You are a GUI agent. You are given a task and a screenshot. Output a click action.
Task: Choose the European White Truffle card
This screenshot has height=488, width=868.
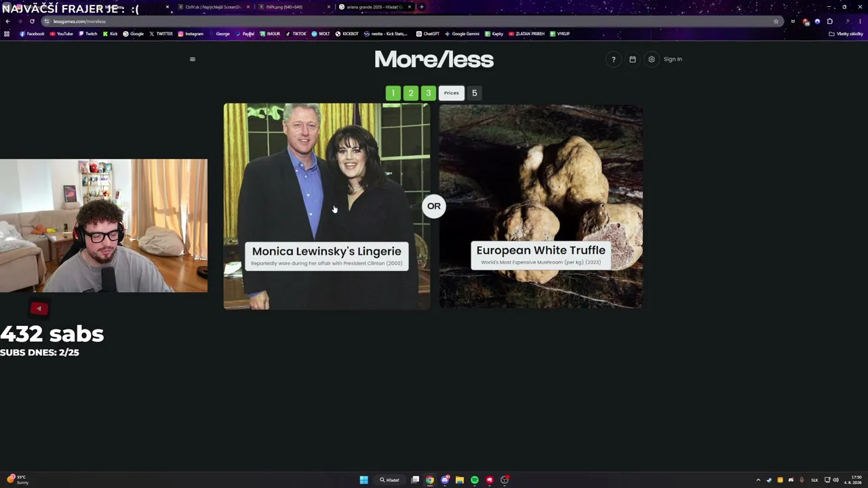click(x=541, y=206)
